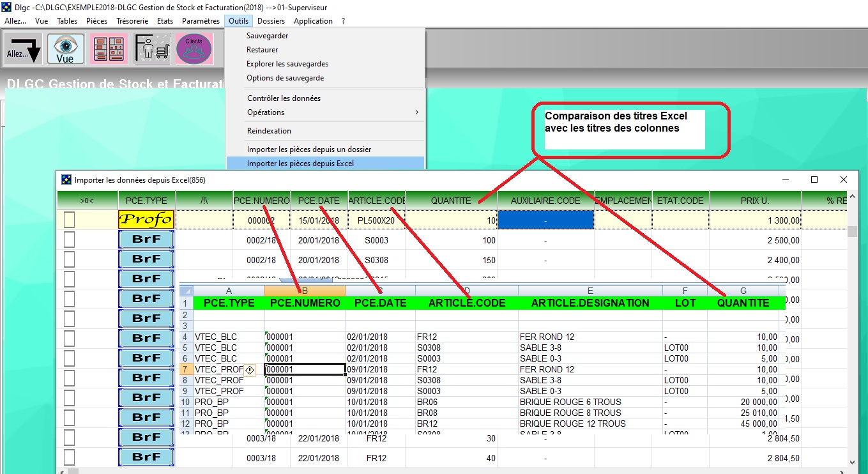Click the horizontal scrollbar left arrow

[x=62, y=471]
